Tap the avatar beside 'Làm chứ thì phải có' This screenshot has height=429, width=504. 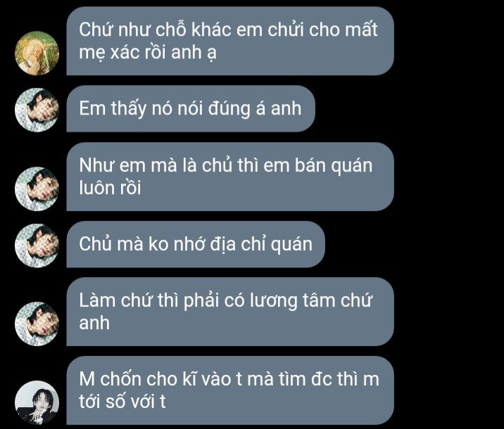[x=37, y=324]
